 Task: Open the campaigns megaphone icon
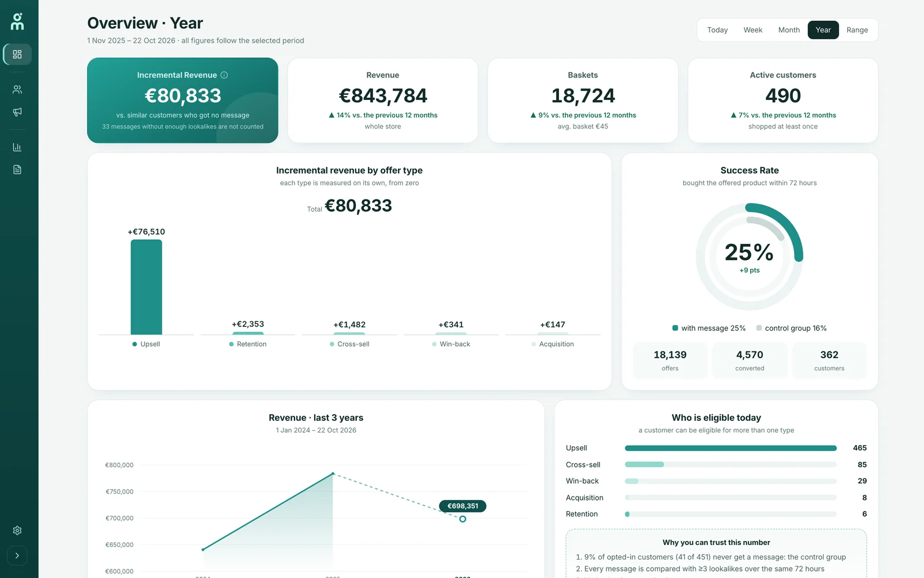[17, 112]
